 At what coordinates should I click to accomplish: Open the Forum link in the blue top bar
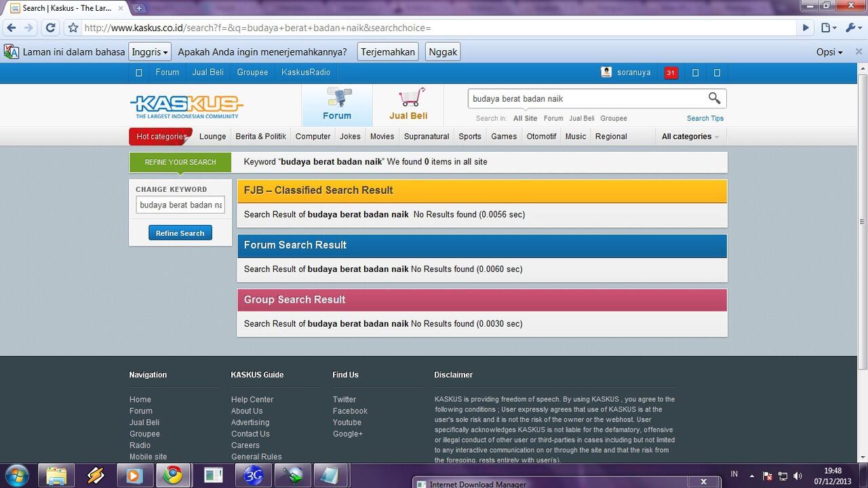tap(167, 73)
